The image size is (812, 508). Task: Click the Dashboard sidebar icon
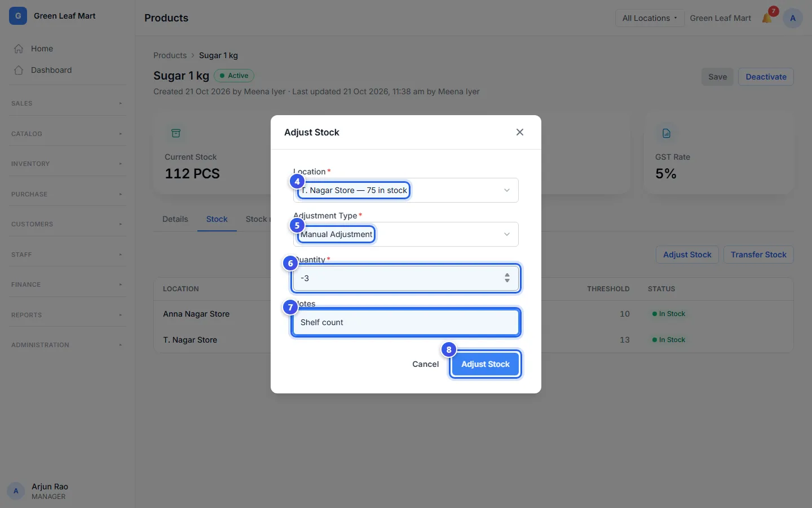19,70
